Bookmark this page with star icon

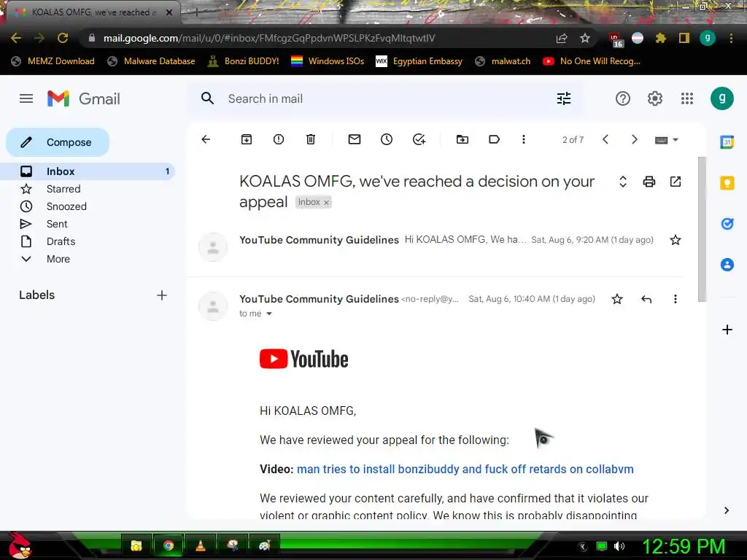tap(585, 38)
